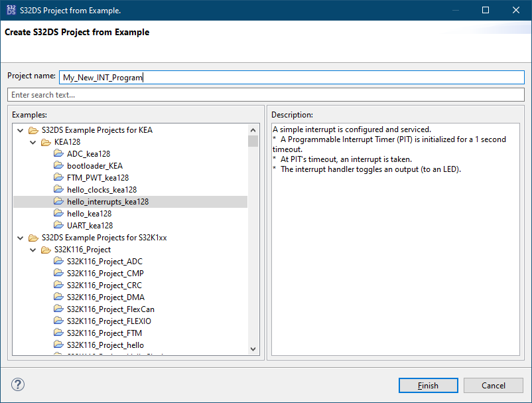Collapse the S32K116_Project tree node
Screen dimensions: 532x403
[x=33, y=250]
